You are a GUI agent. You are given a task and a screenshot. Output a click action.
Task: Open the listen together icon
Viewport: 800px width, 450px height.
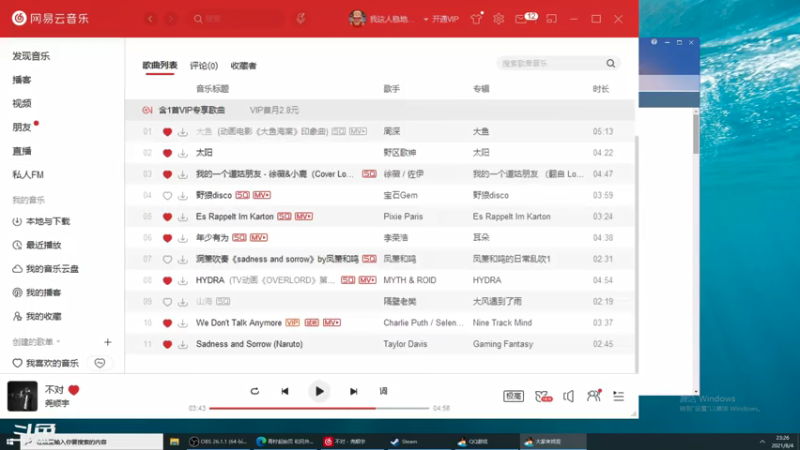[593, 395]
